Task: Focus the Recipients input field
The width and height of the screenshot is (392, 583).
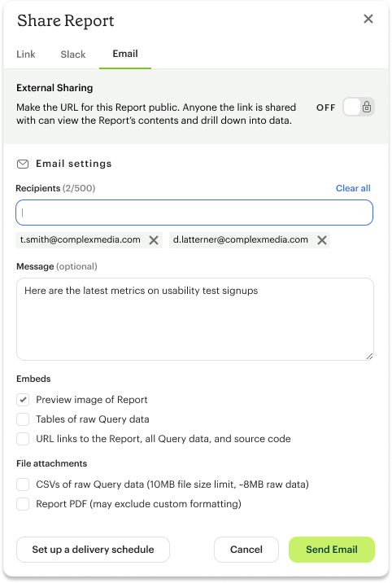Action: 194,213
